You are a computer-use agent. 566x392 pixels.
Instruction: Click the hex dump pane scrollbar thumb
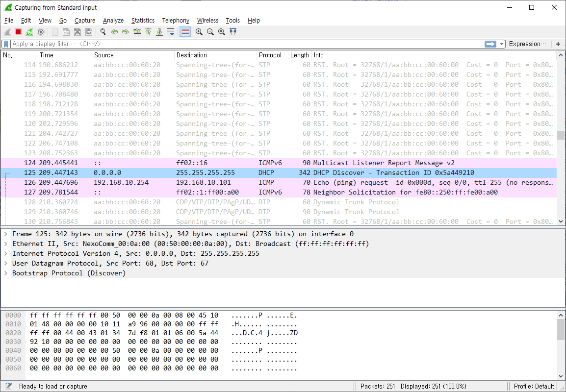[561, 330]
